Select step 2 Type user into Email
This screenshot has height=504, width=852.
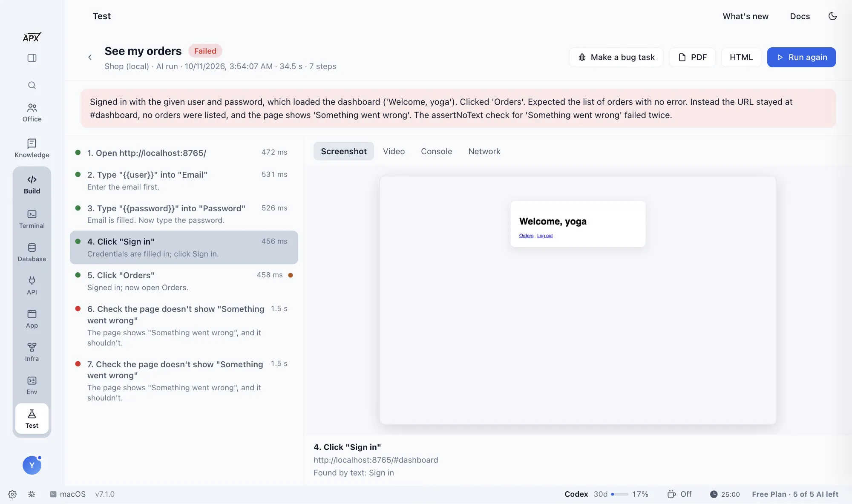(x=184, y=181)
